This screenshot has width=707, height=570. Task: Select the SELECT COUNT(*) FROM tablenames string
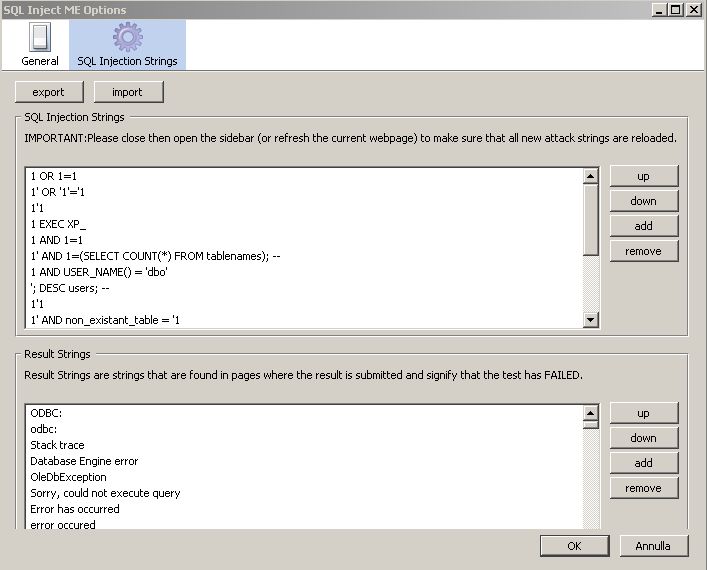304,256
